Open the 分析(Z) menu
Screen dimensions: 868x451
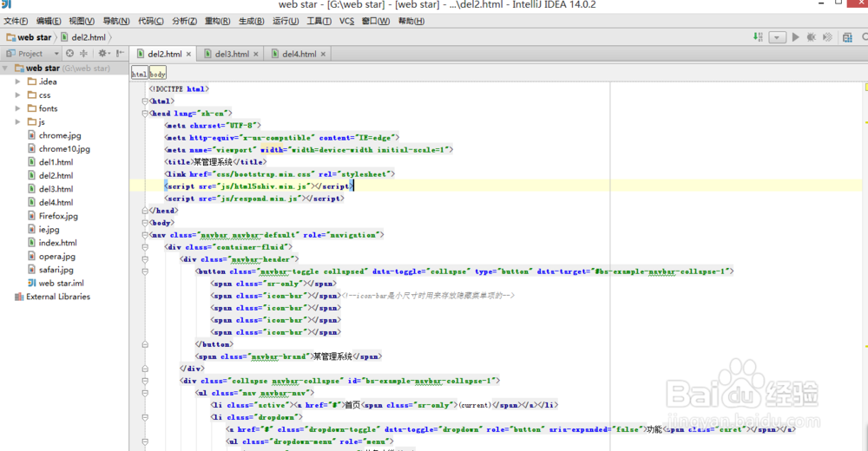pyautogui.click(x=184, y=21)
